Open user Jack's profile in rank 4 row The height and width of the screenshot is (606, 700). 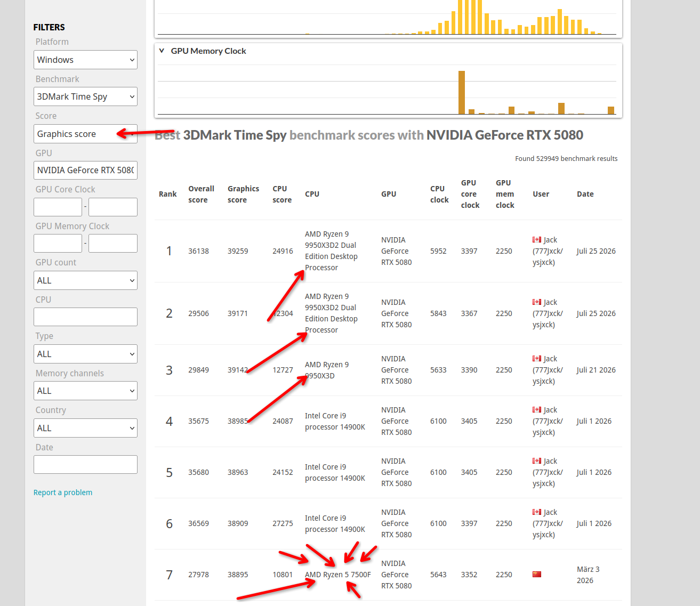(548, 421)
